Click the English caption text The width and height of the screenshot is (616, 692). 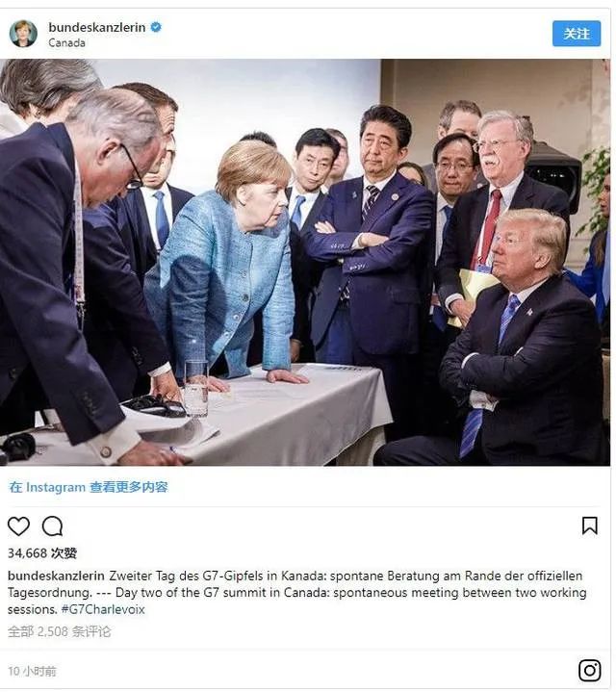(296, 601)
